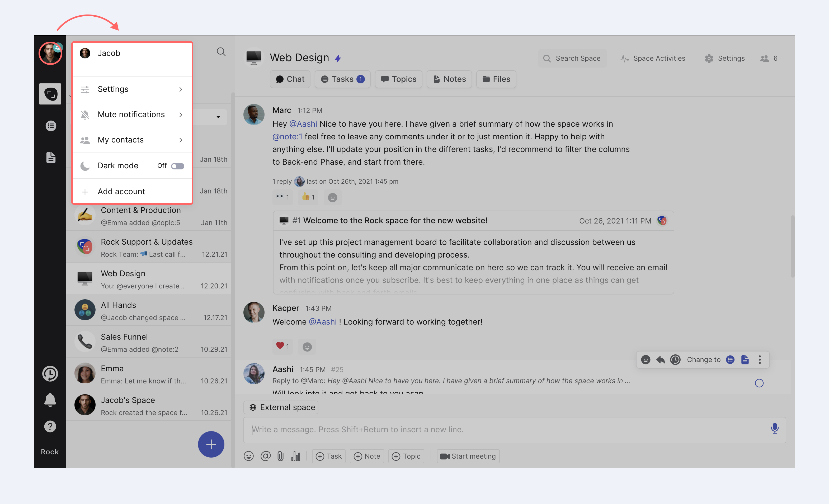Open the help question mark icon

50,427
